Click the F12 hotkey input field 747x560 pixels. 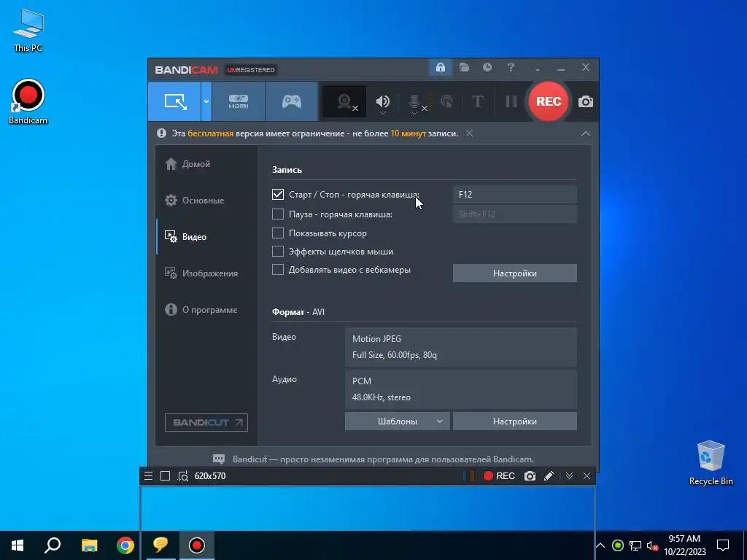[x=514, y=194]
